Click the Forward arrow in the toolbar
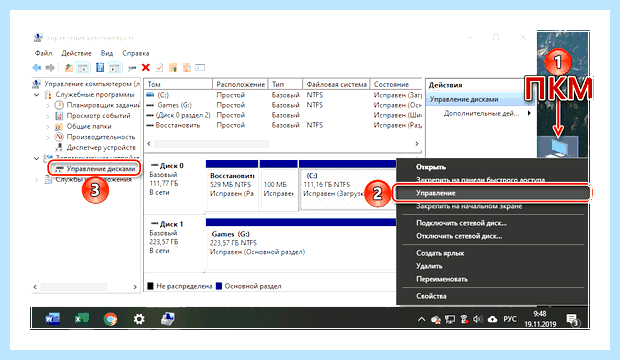 [x=50, y=68]
